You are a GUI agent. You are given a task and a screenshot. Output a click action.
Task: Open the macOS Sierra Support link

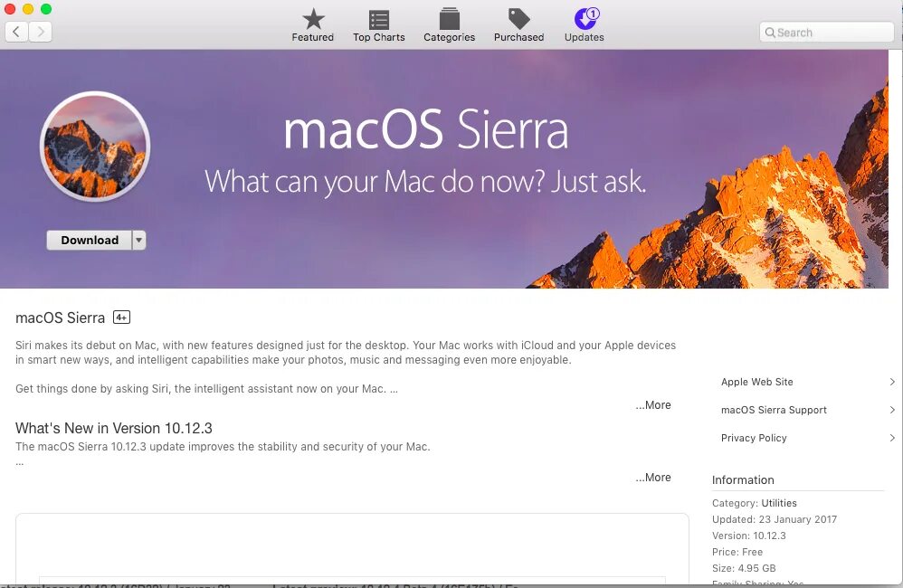[774, 410]
